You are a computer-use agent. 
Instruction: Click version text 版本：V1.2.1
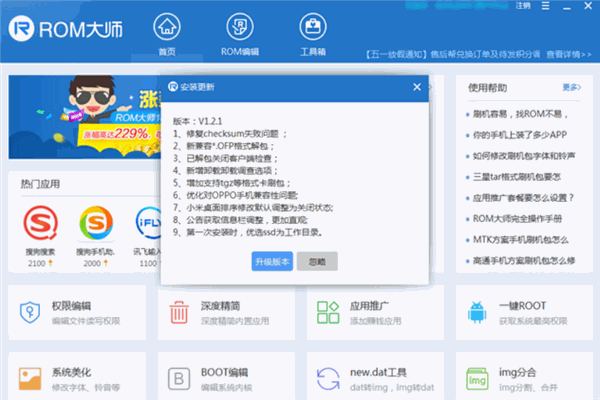pos(197,121)
